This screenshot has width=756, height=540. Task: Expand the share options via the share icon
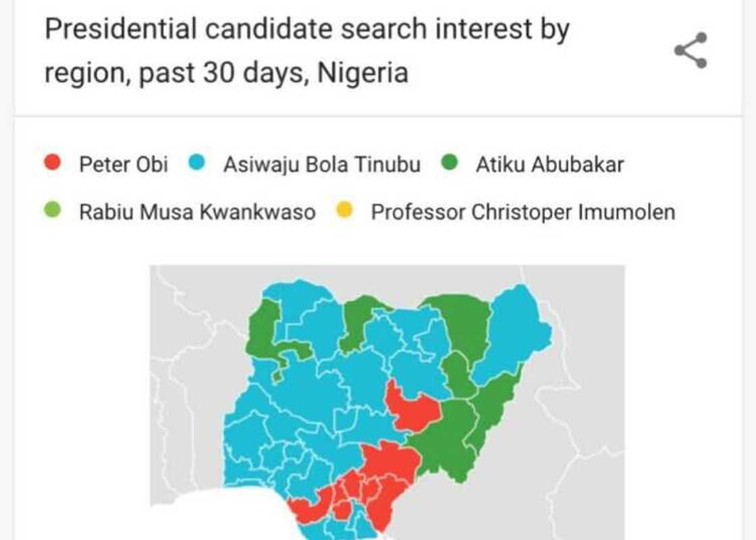690,49
